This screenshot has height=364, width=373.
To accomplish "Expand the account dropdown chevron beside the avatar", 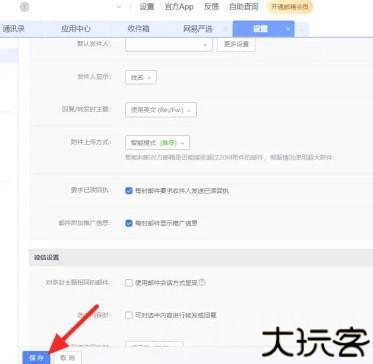I will point(119,7).
